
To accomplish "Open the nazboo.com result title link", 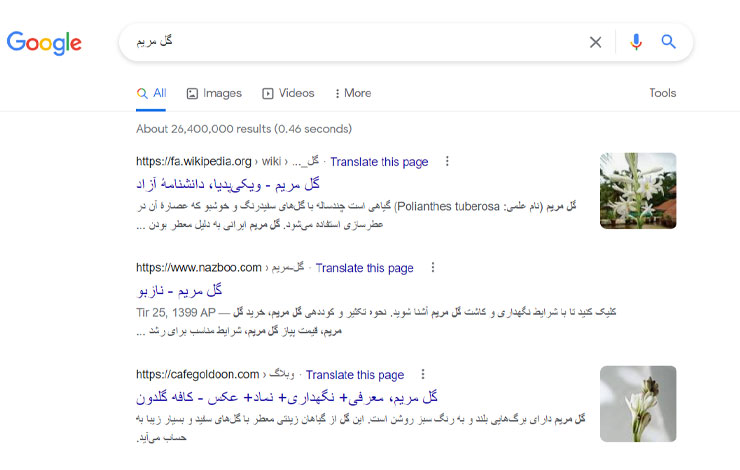I will pos(179,290).
